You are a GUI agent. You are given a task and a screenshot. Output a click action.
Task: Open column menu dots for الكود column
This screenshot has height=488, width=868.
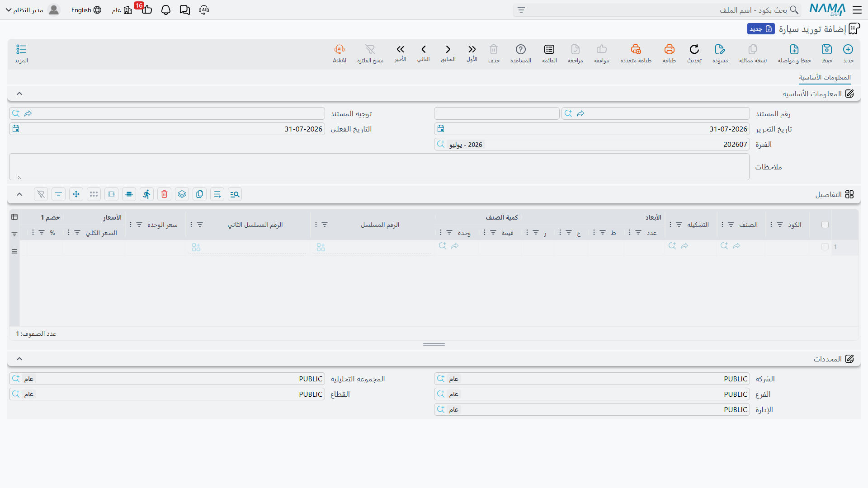point(771,225)
